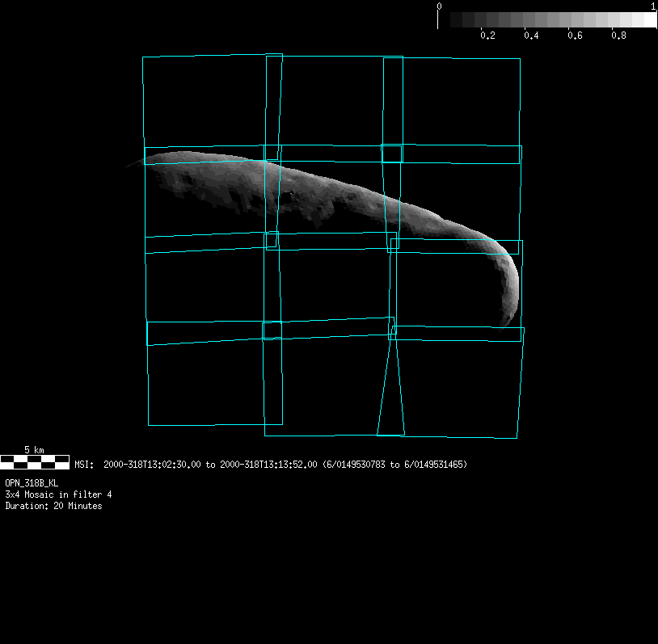This screenshot has width=658, height=644.
Task: Click the 'Duration: 20 Minutes' text
Action: (x=53, y=506)
